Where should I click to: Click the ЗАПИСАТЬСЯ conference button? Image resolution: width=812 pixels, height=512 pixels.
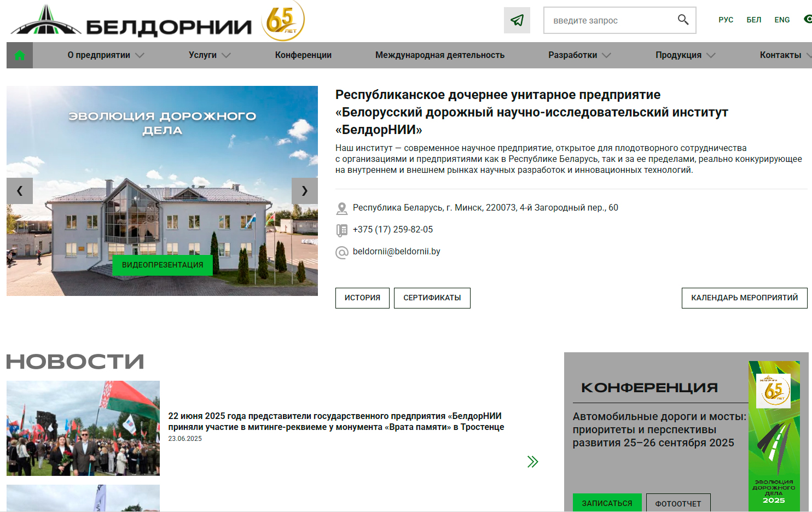click(x=607, y=503)
